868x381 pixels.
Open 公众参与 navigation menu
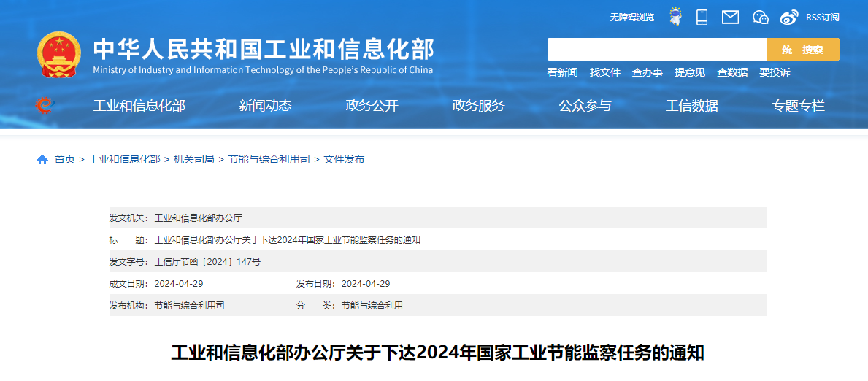pos(585,105)
